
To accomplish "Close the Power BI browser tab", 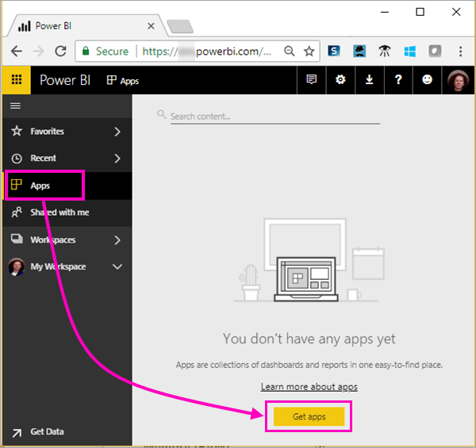I will tap(151, 26).
